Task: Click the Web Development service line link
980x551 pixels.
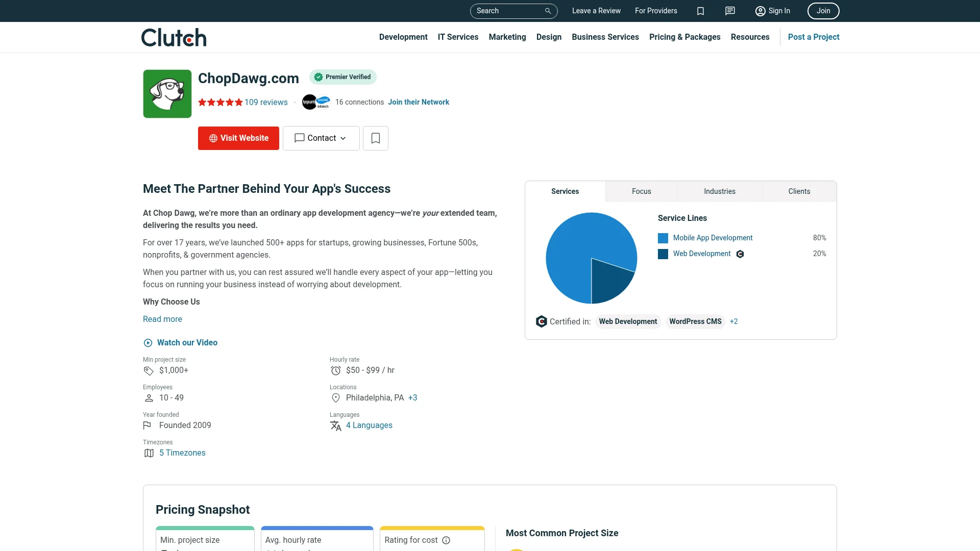Action: tap(702, 254)
